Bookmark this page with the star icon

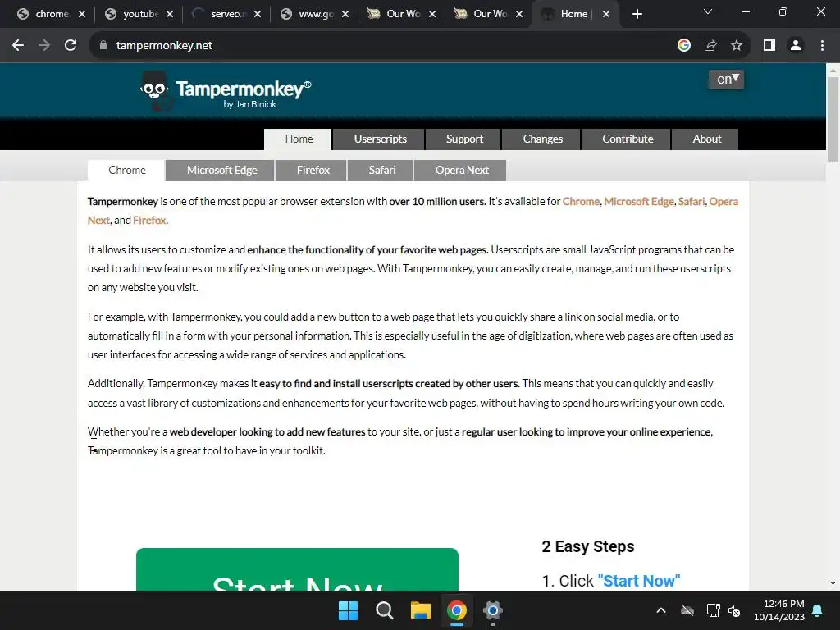737,46
